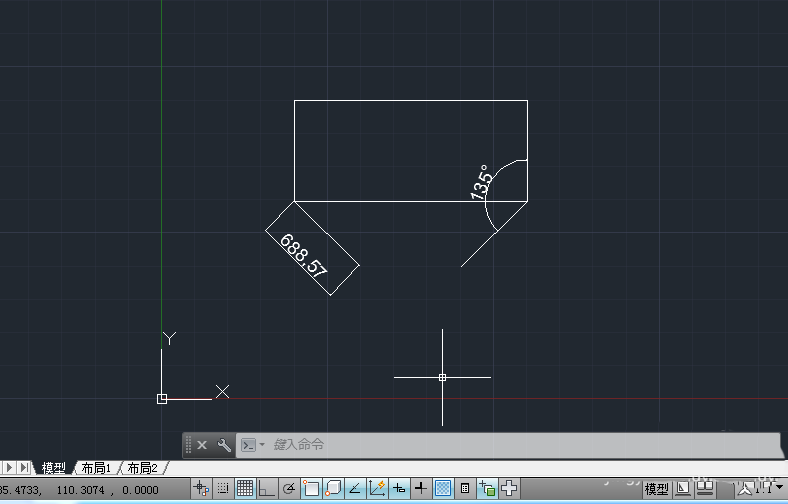Toggle Object Snap in status bar
788x504 pixels.
pyautogui.click(x=311, y=488)
